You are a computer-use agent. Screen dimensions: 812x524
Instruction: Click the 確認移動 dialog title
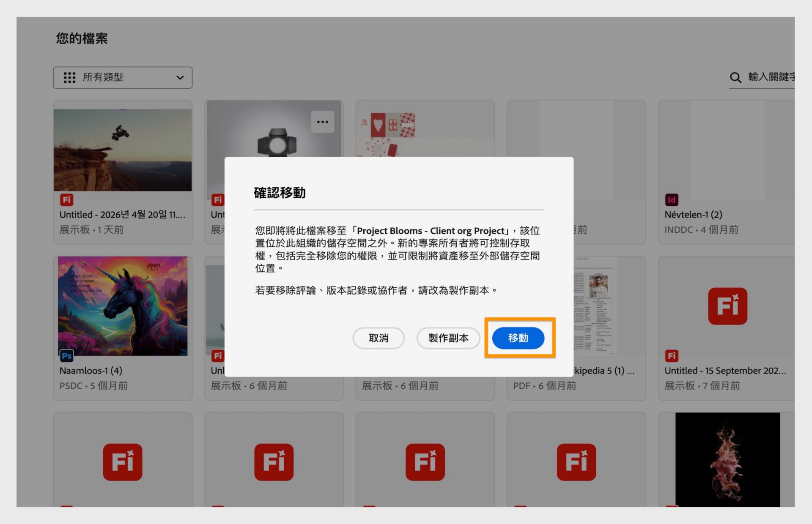(x=280, y=193)
